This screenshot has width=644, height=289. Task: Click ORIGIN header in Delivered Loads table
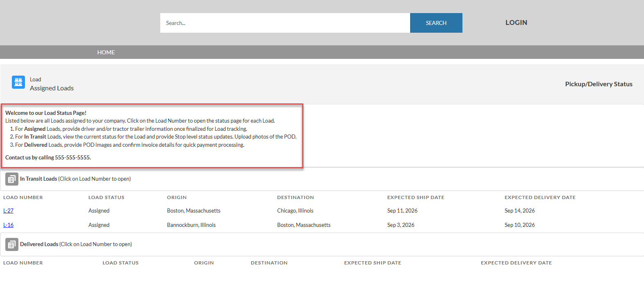(x=204, y=263)
